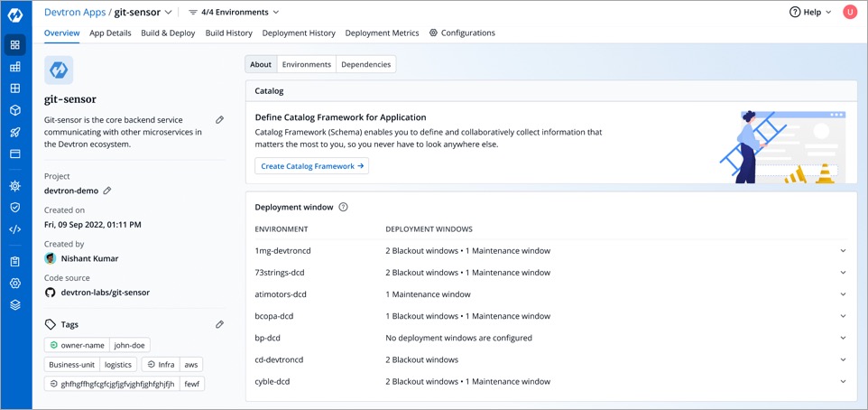Open the browser window icon in sidebar
Image resolution: width=868 pixels, height=410 pixels.
tap(15, 154)
